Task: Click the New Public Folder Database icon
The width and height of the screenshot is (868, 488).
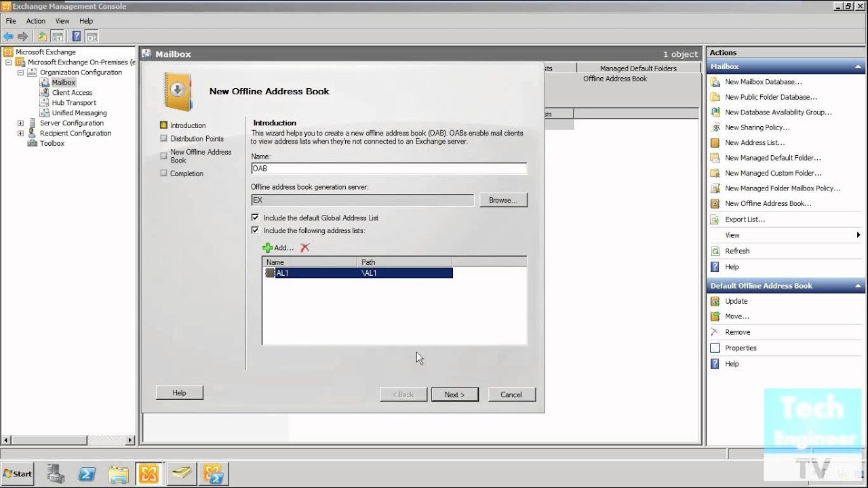Action: pyautogui.click(x=715, y=97)
